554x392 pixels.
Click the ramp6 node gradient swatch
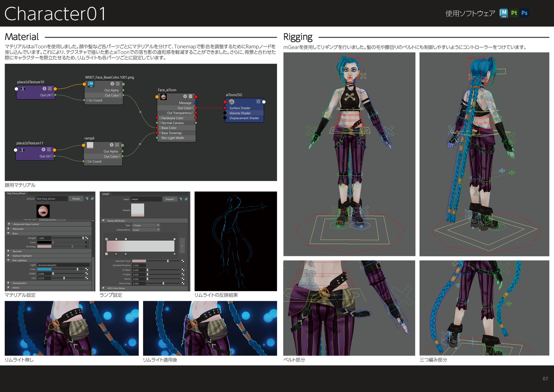[90, 145]
